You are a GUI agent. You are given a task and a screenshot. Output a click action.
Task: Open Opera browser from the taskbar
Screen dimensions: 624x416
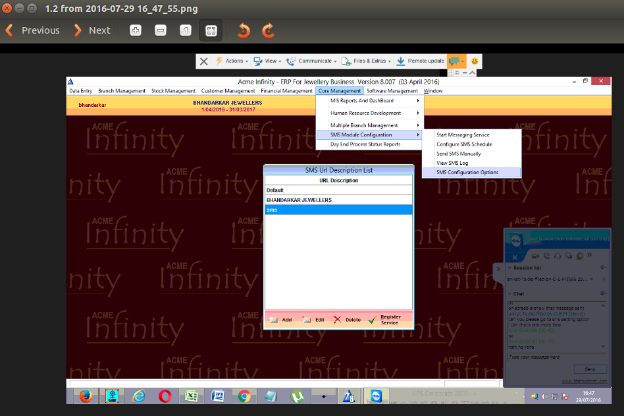[165, 396]
